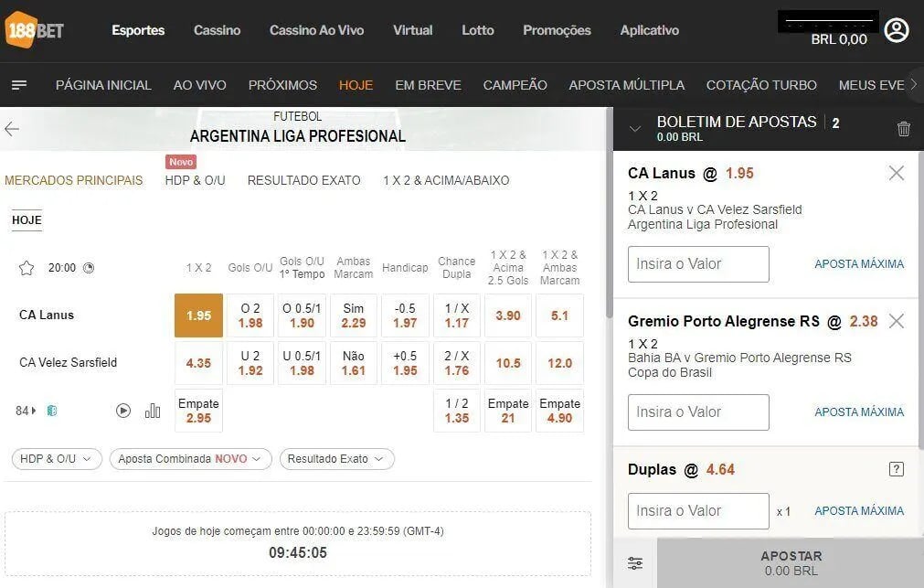Collapse the Boletim de Apostas panel

pyautogui.click(x=634, y=129)
